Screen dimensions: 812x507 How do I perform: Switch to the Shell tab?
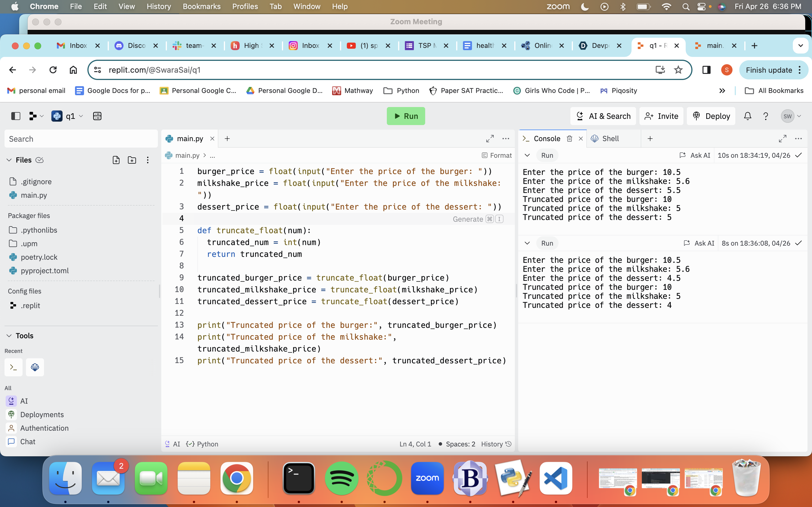610,139
